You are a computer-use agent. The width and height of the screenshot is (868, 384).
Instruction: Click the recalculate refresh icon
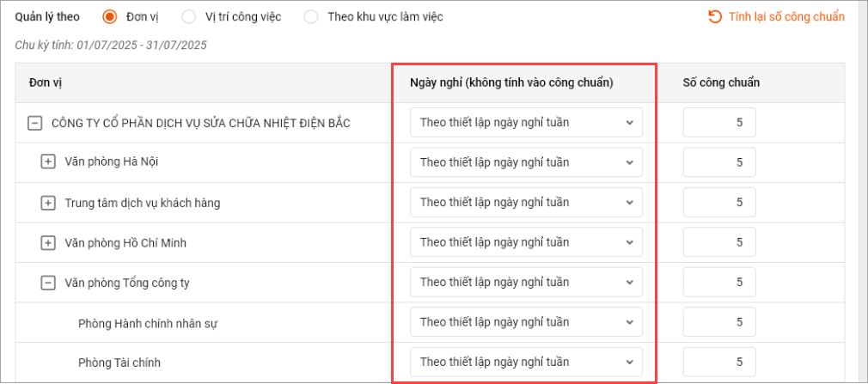(715, 16)
